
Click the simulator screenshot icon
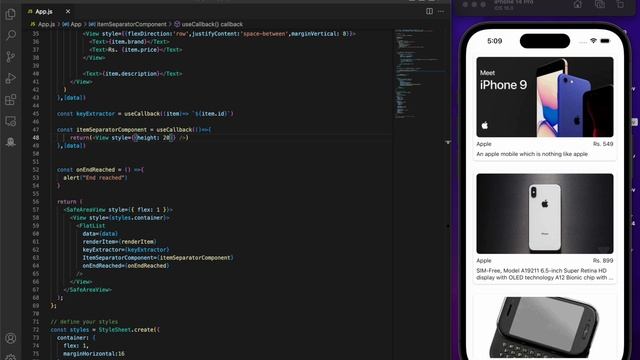pyautogui.click(x=600, y=4)
